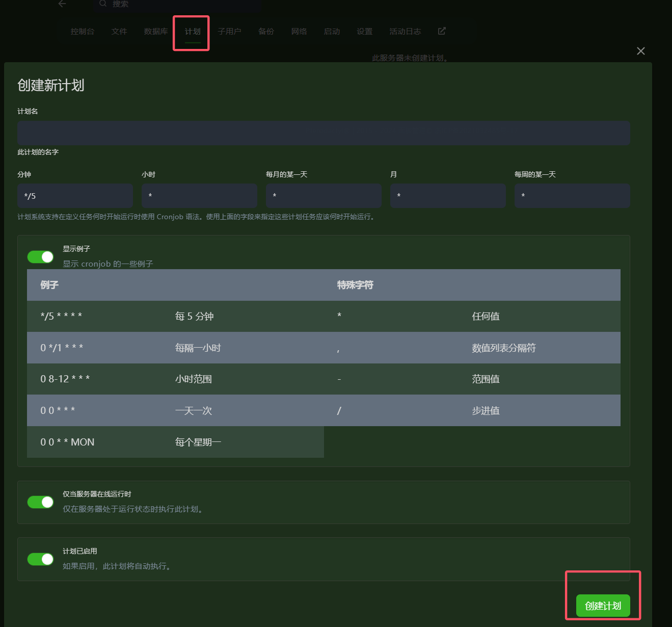The width and height of the screenshot is (672, 627).
Task: Toggle the 显示例子 switch
Action: (41, 257)
